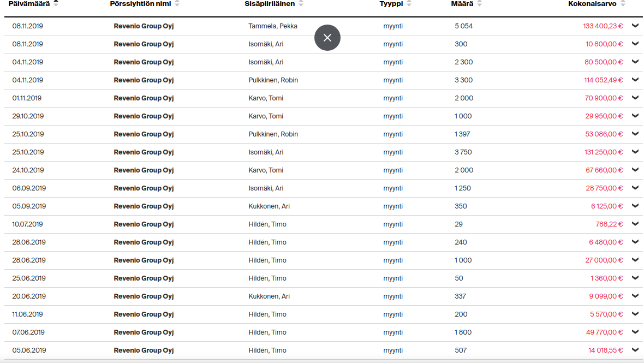Expand the 14 018,55 € row chevron
The height and width of the screenshot is (363, 644).
point(635,350)
